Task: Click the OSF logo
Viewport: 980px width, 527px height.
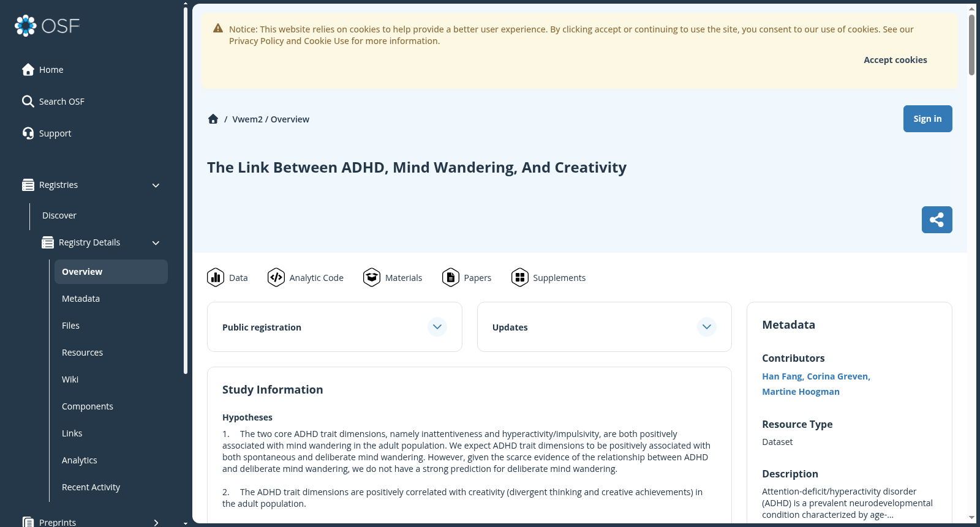Action: pyautogui.click(x=47, y=26)
